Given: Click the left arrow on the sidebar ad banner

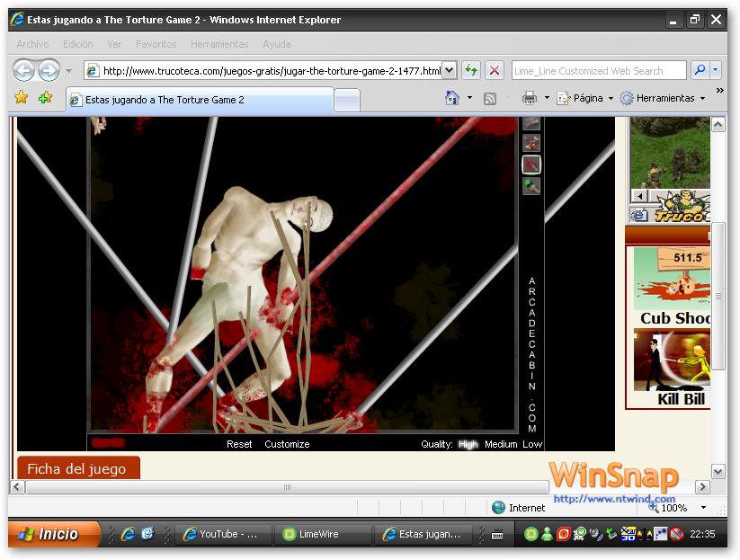Looking at the screenshot, I should pos(639,195).
